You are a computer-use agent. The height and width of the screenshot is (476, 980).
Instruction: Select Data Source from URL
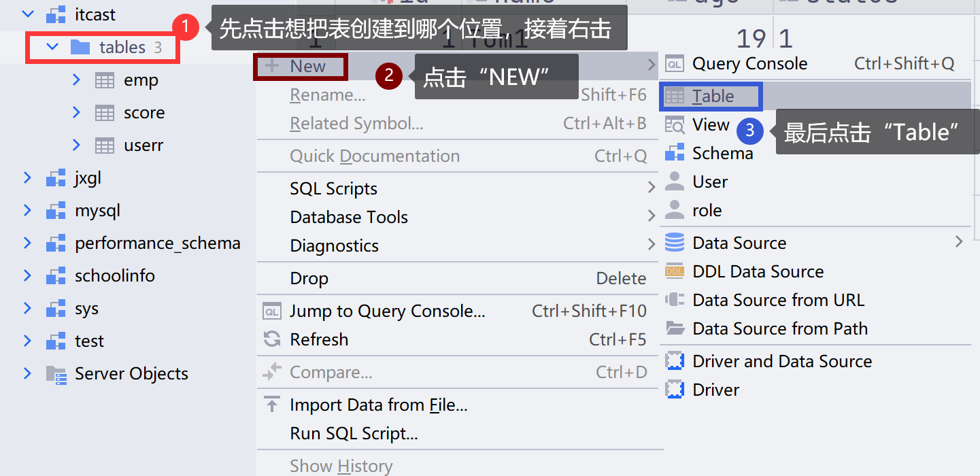[x=815, y=300]
